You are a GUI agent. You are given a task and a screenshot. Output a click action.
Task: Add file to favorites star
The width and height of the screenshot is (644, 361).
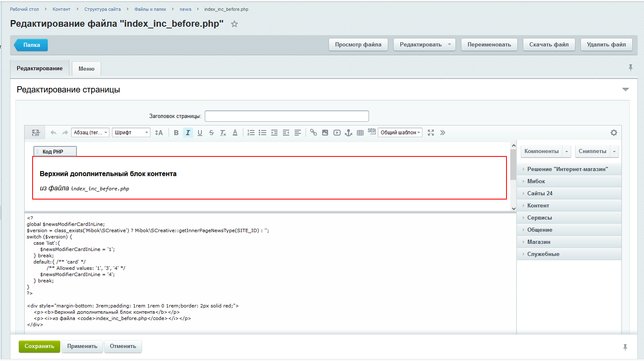coord(234,24)
